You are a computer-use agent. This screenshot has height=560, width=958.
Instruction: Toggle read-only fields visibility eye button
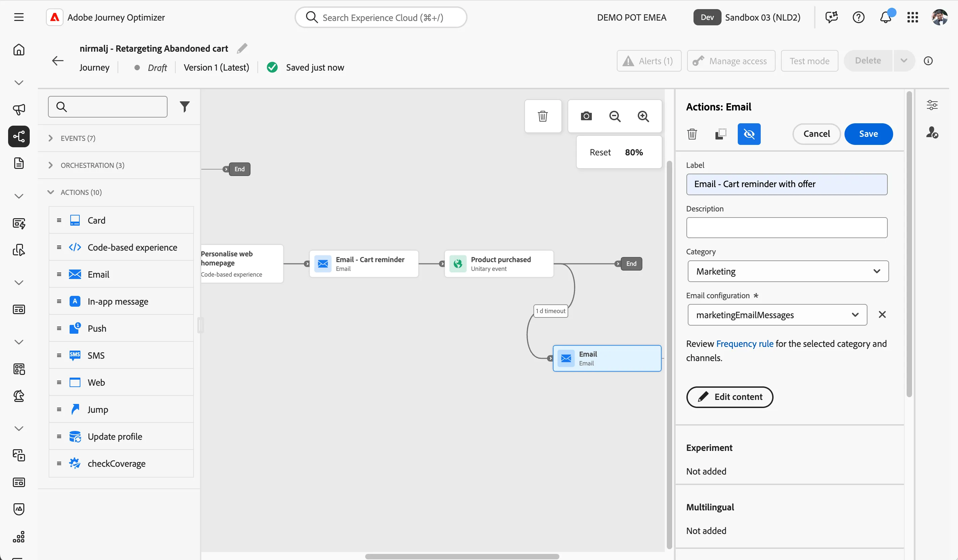coord(749,134)
